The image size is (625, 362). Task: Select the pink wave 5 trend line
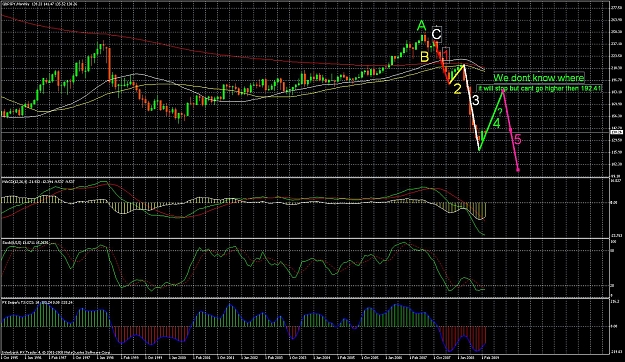click(511, 130)
